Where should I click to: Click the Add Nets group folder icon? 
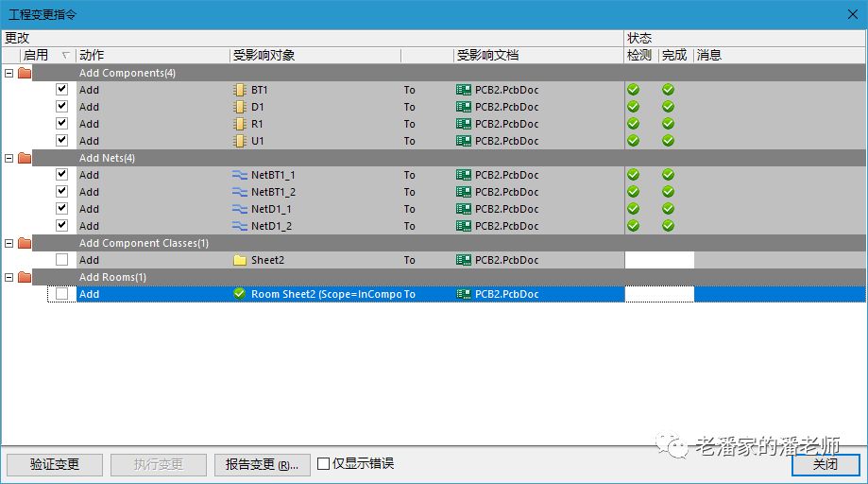(x=25, y=158)
